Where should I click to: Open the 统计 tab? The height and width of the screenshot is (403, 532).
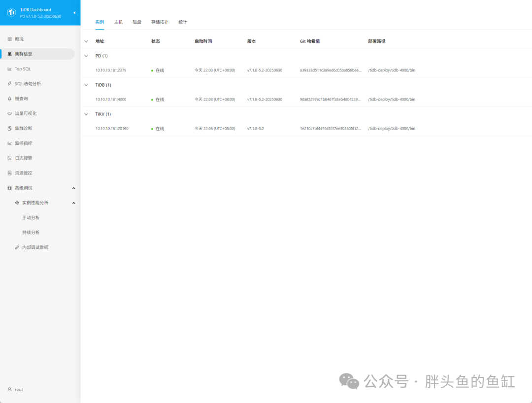pyautogui.click(x=183, y=22)
